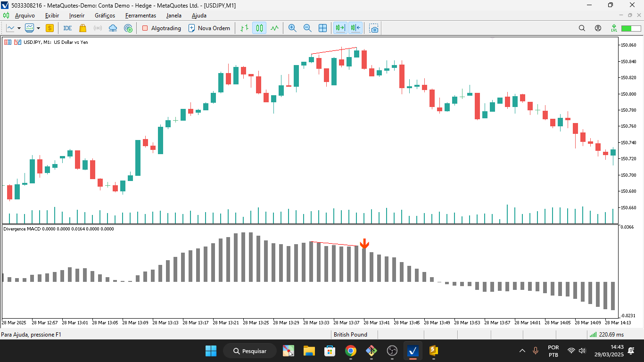
Task: Open the search magnifier at top right
Action: pos(582,28)
